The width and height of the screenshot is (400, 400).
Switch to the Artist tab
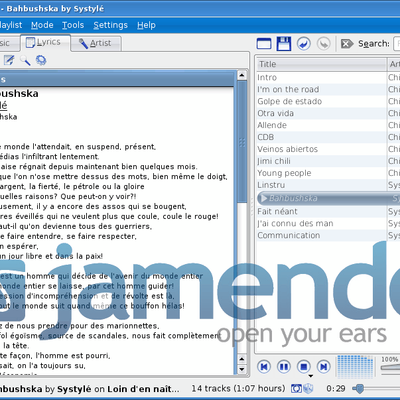click(96, 43)
